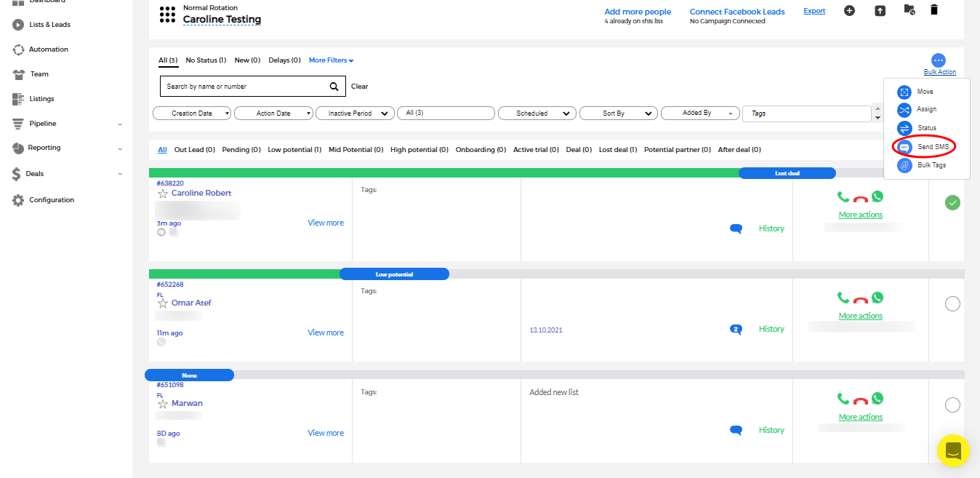Uncheck the selected Caroline Robert lead

click(x=952, y=203)
